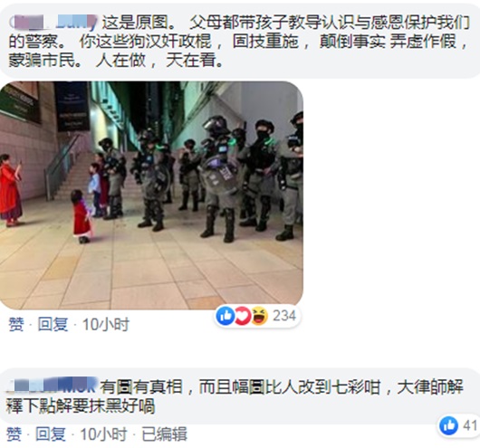Open the first commenter's blurred profile name
The width and height of the screenshot is (480, 448).
coord(53,22)
